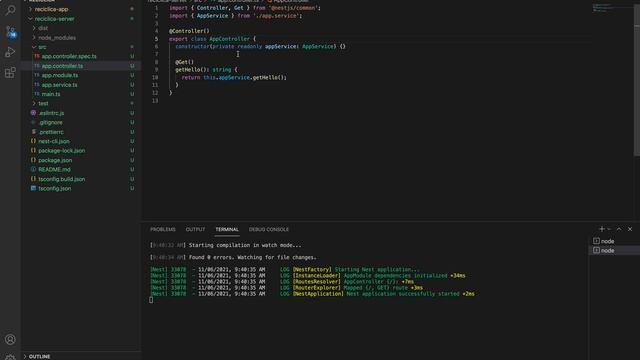
Task: Click 'Starting compilation in watch mode' line
Action: click(245, 245)
